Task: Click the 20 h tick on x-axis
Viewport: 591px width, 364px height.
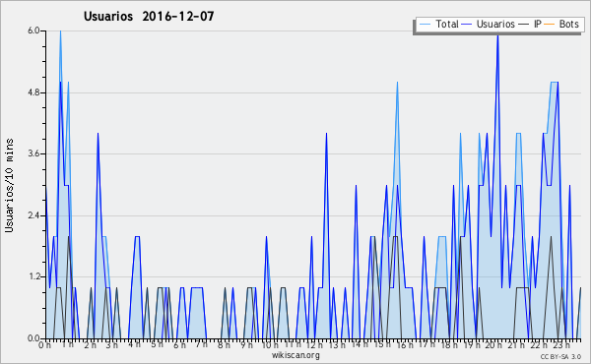Action: pos(492,344)
